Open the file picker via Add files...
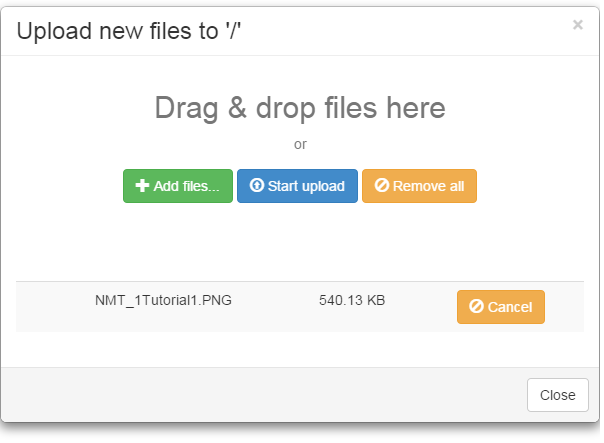604x443 pixels. [x=178, y=186]
